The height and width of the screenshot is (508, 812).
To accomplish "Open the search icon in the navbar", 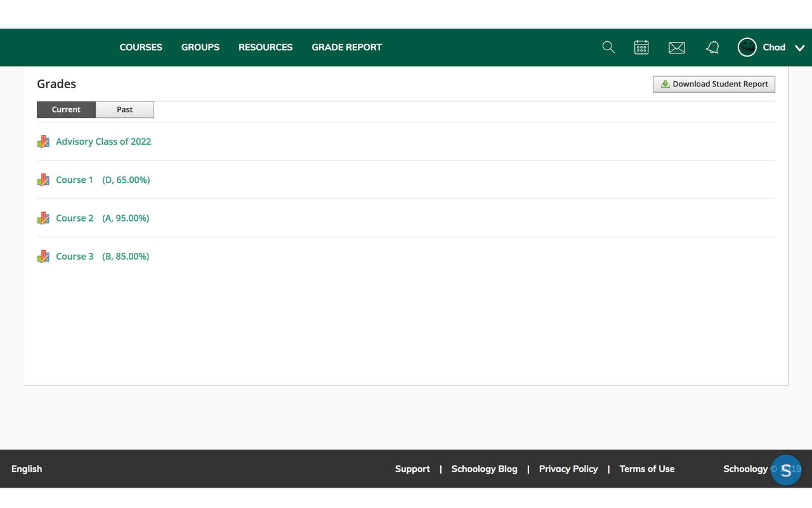I will tap(608, 47).
